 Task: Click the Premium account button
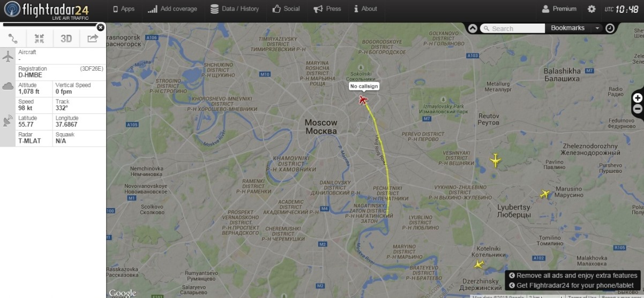559,9
